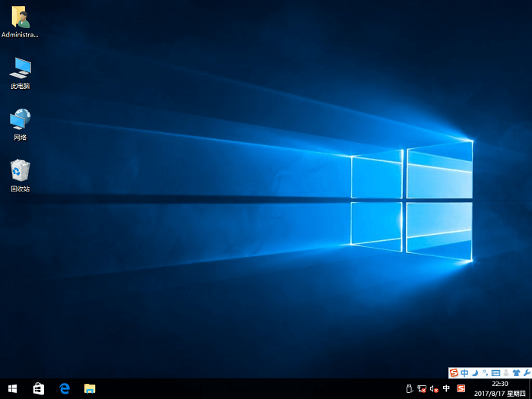The width and height of the screenshot is (532, 399).
Task: Select the 网络 (Network) desktop icon
Action: click(x=21, y=124)
